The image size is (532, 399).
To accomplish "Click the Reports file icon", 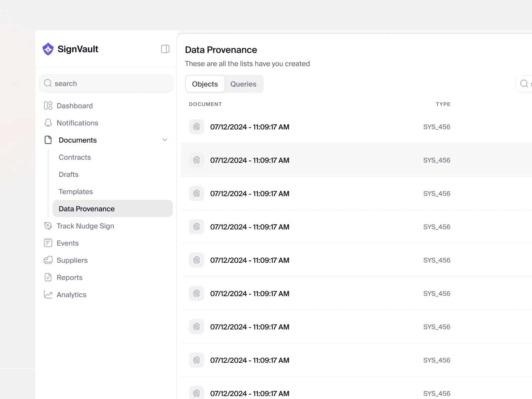I will click(x=48, y=277).
